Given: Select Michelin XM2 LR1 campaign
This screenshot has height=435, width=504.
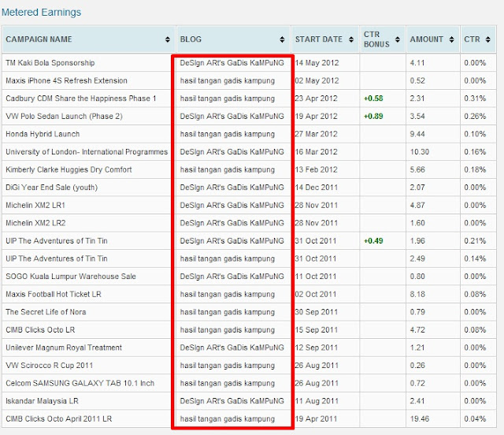Looking at the screenshot, I should click(35, 205).
